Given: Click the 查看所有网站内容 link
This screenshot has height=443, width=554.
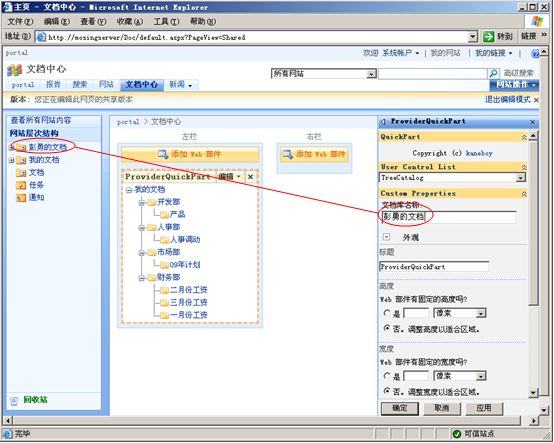Looking at the screenshot, I should coord(41,120).
